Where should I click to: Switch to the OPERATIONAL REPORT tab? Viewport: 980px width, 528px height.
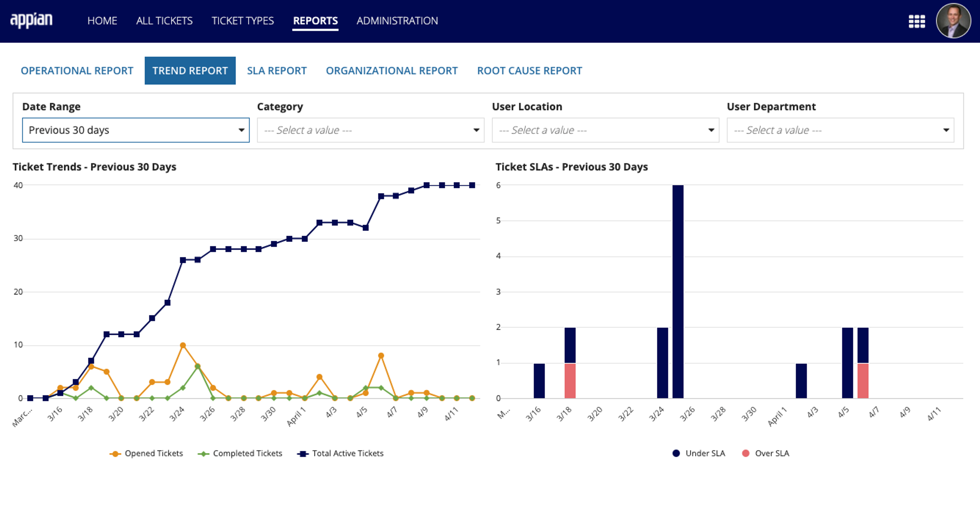click(x=77, y=71)
